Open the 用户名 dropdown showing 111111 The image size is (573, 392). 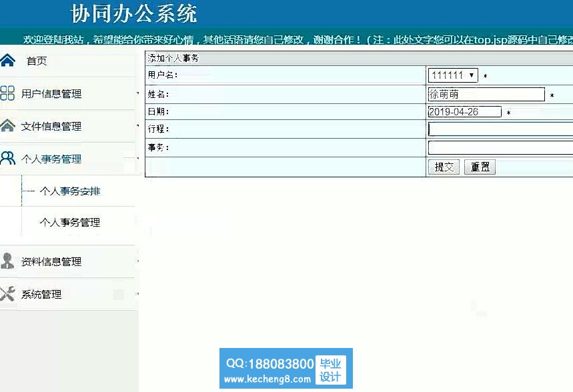453,75
